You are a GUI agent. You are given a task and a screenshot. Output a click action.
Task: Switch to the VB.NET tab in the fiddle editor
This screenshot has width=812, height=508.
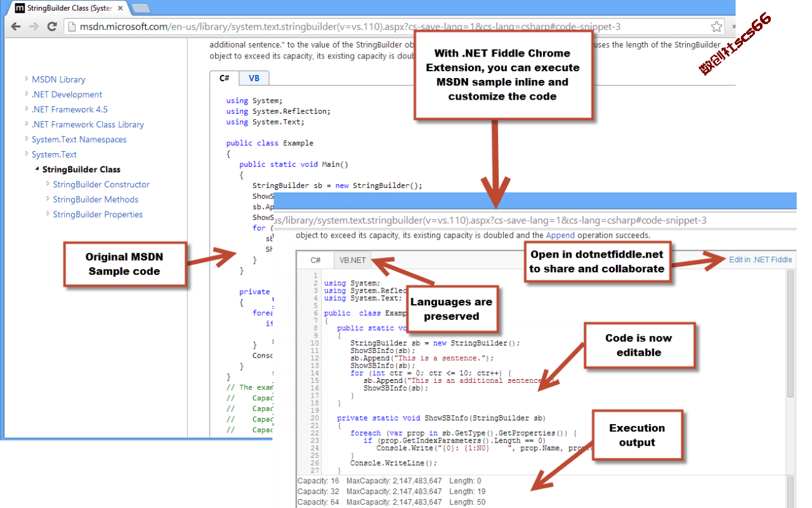(353, 260)
